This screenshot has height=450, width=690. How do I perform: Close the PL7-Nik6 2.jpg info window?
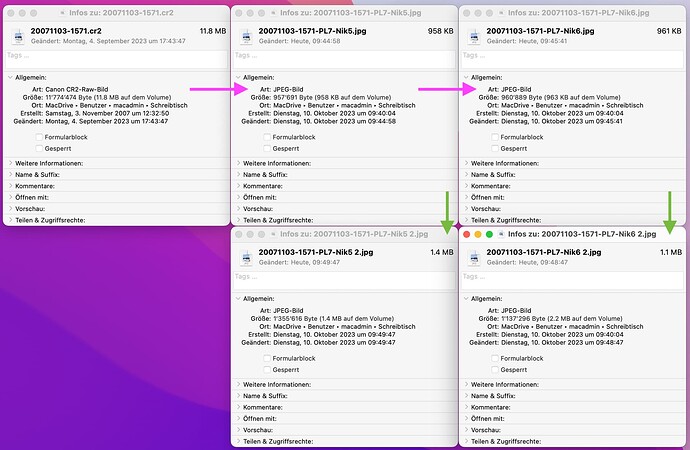coord(467,234)
